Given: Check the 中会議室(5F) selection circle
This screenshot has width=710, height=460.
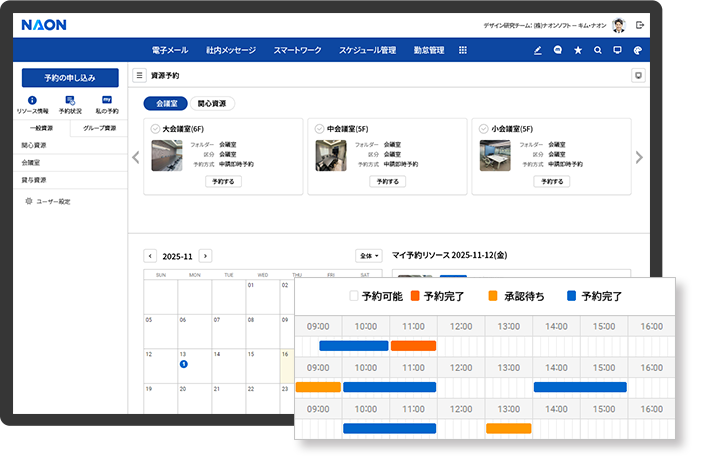Looking at the screenshot, I should [x=319, y=129].
